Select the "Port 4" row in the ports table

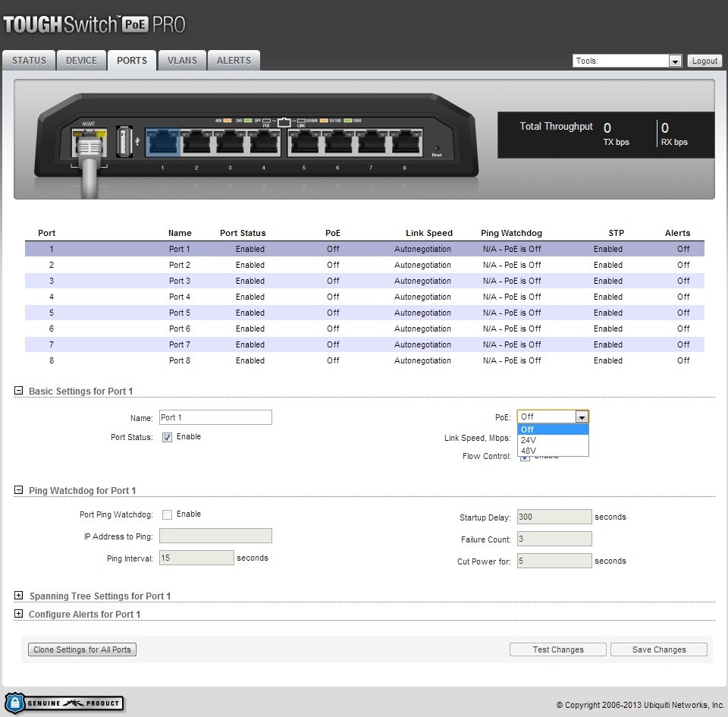pos(365,297)
